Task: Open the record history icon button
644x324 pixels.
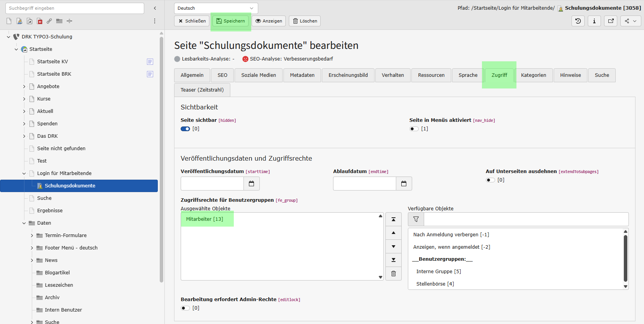Action: point(578,21)
